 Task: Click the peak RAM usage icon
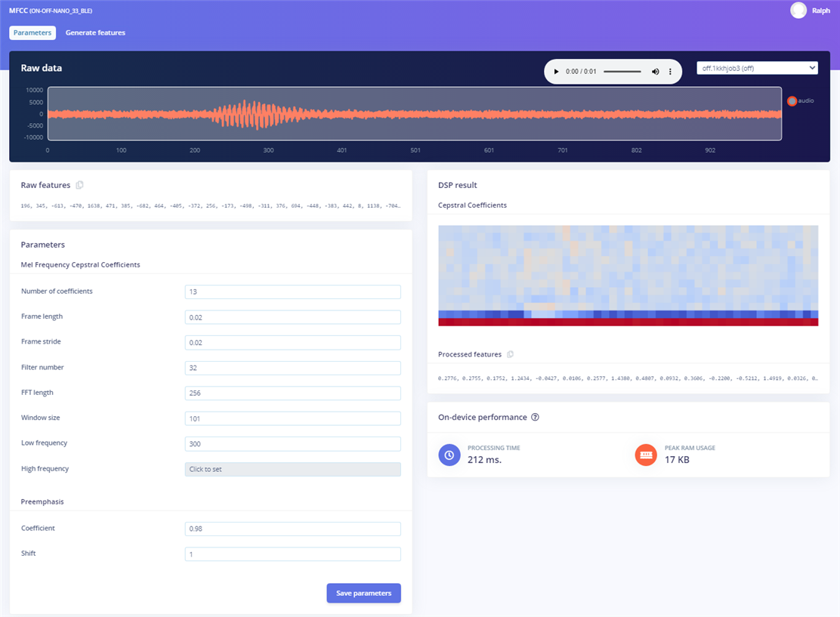click(646, 455)
